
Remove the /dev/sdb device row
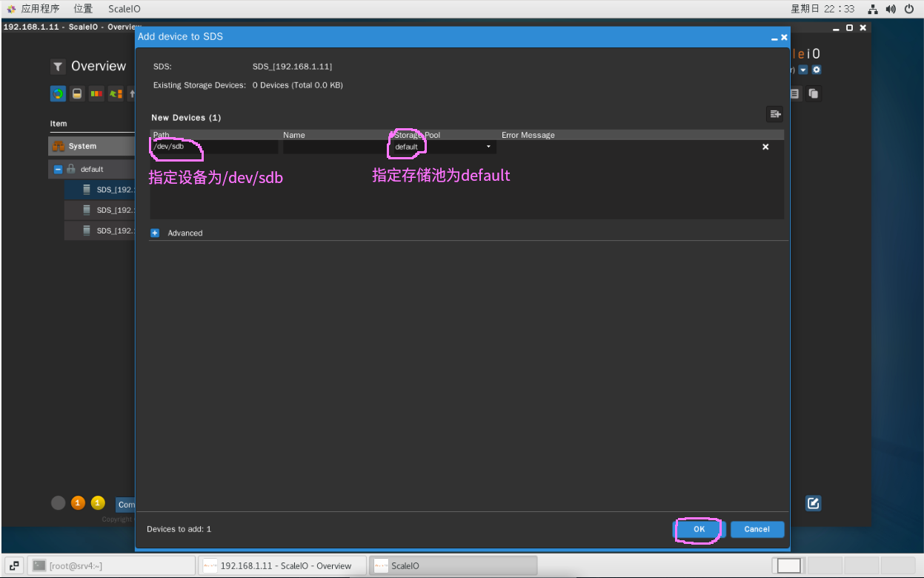(x=765, y=147)
